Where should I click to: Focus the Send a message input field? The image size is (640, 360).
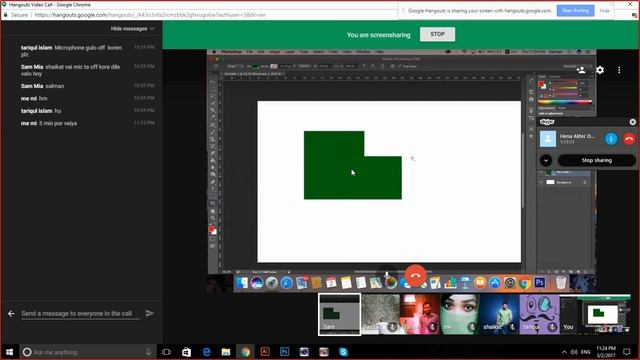(x=80, y=313)
